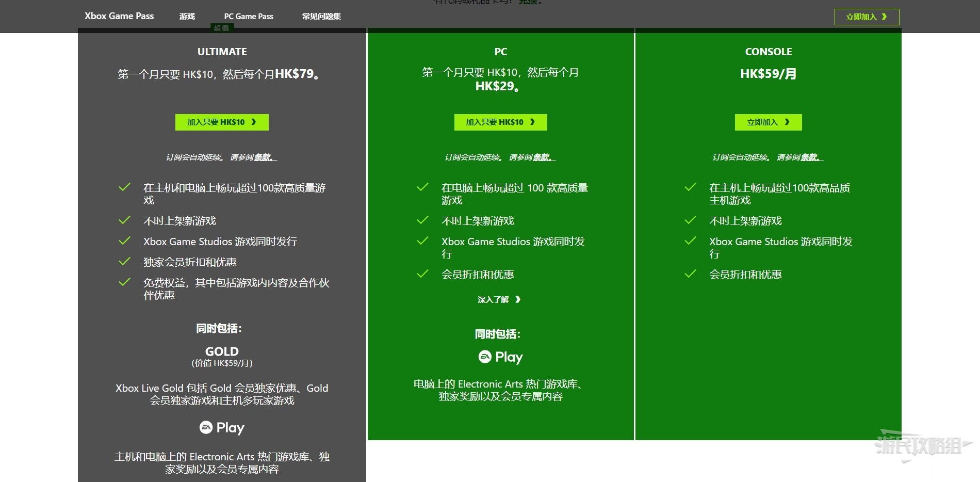Click the checkmark beside Console Xbox Game Studios row
The height and width of the screenshot is (482, 980).
690,241
